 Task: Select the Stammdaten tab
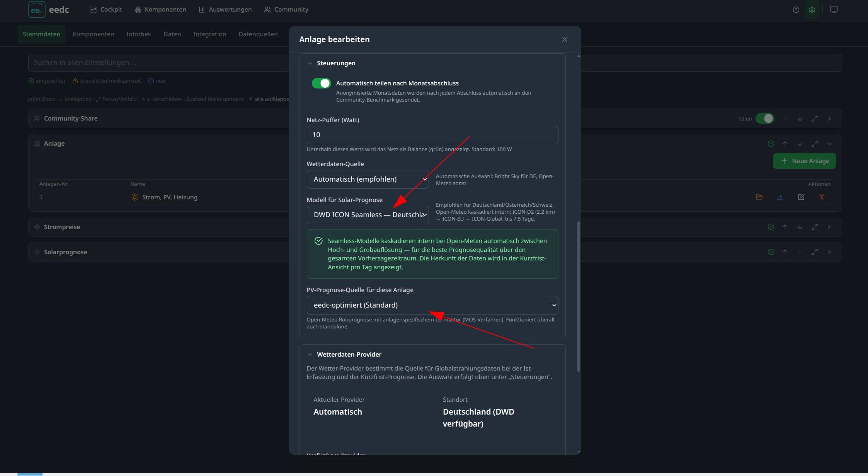click(x=41, y=34)
